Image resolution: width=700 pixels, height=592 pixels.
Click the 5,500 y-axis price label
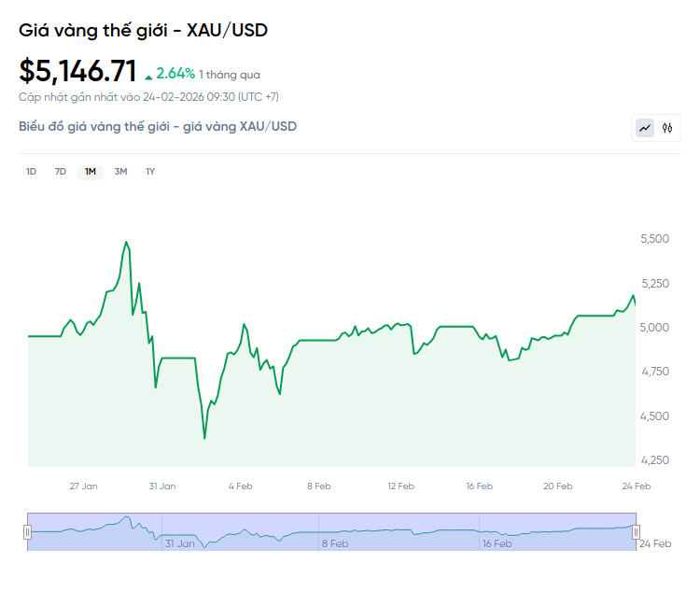coord(654,239)
